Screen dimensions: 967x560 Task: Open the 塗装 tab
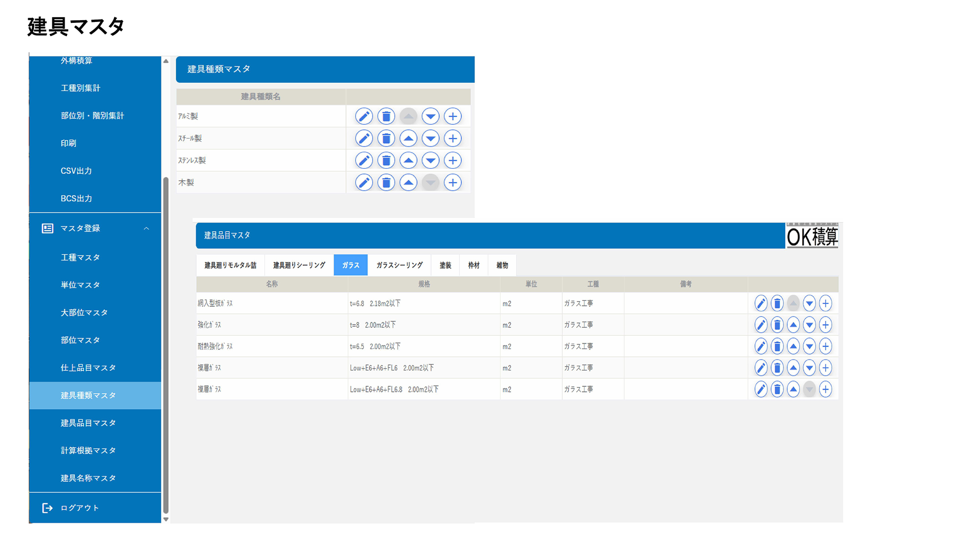(x=445, y=265)
